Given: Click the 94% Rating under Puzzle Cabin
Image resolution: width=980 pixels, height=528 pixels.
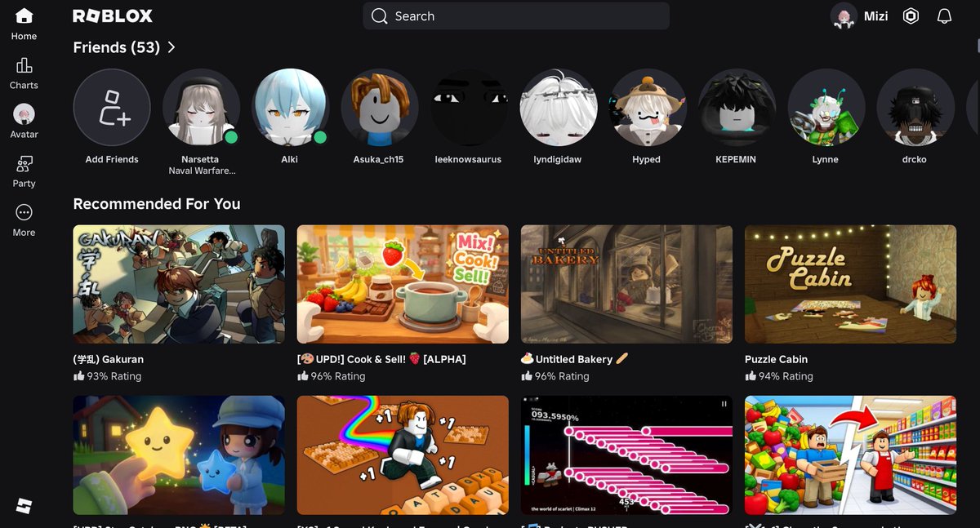Looking at the screenshot, I should coord(779,376).
